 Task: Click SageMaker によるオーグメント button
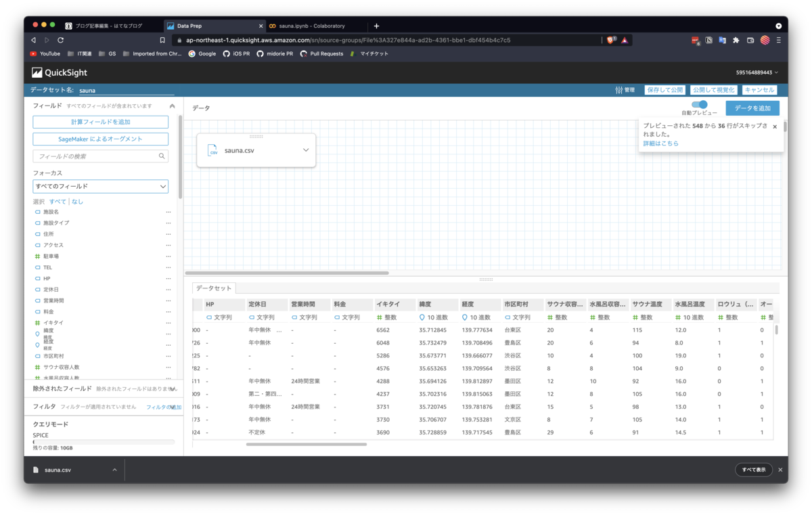pos(100,139)
